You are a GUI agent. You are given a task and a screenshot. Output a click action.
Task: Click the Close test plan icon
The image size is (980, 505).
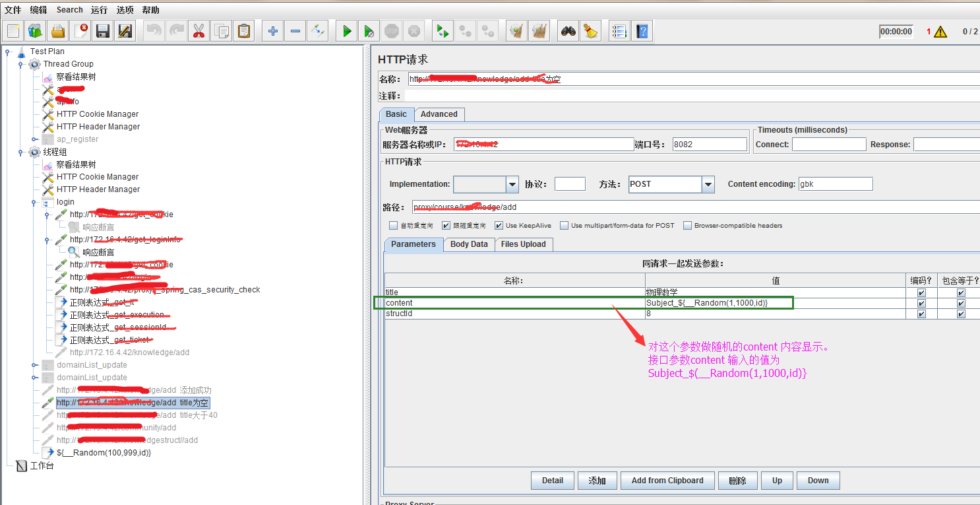click(80, 30)
